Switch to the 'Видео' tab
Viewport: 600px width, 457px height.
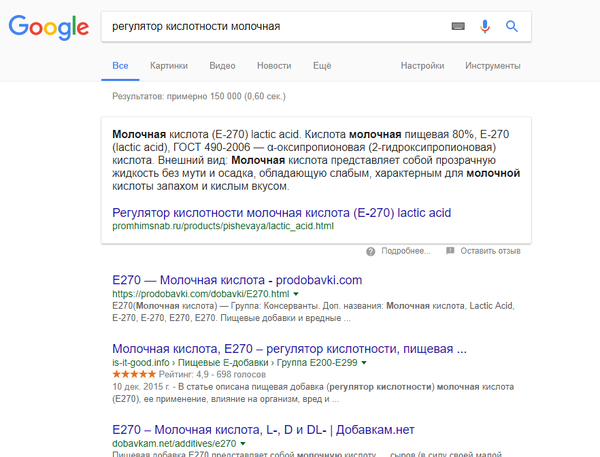222,65
